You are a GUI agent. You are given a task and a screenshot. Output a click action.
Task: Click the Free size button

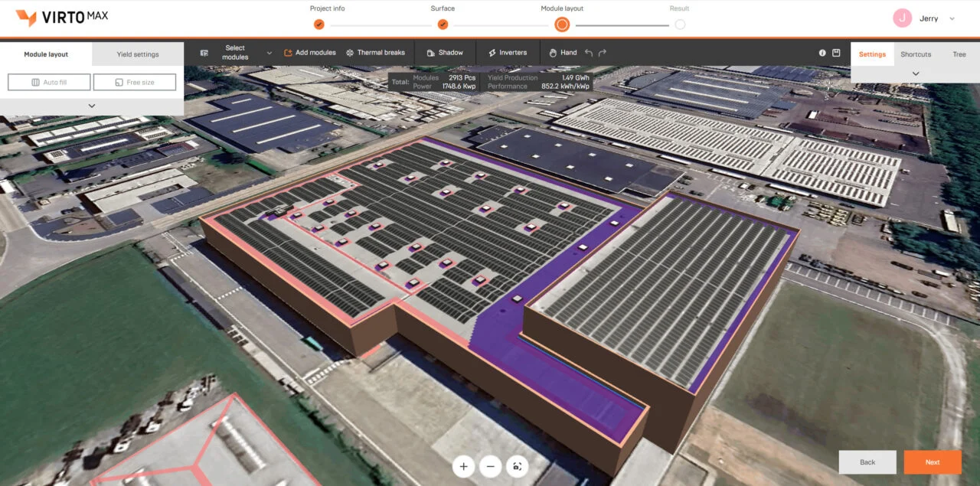[x=135, y=82]
